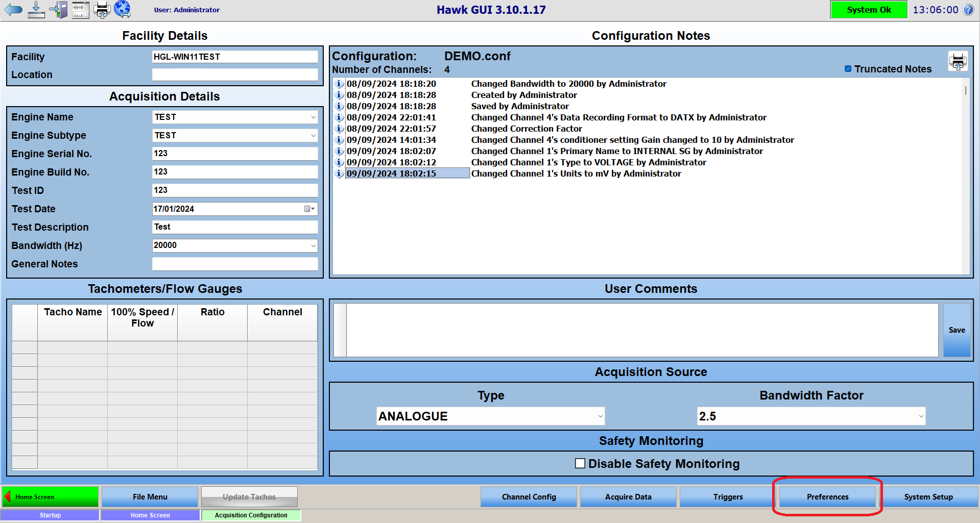Open the Bandwidth (Hz) dropdown
This screenshot has width=980, height=523.
tap(313, 245)
